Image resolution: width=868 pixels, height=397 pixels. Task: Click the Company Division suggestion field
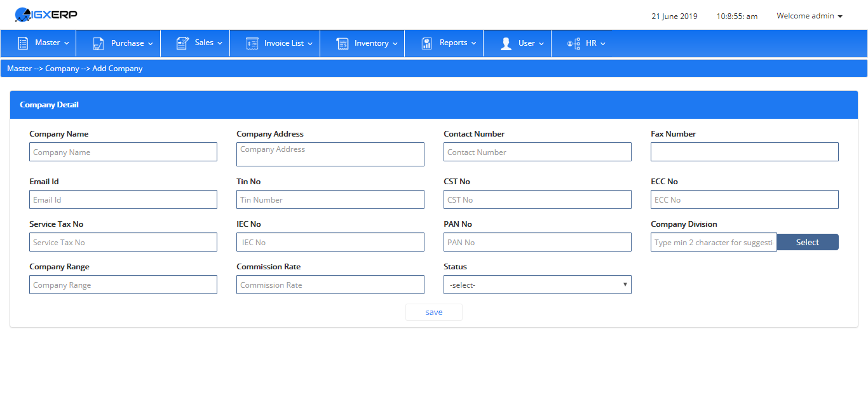pos(714,242)
